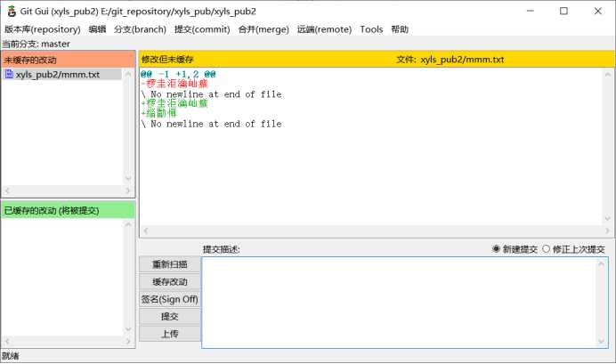Click up arrow of diff view vertical scrollbar
This screenshot has height=364, width=616.
click(x=608, y=74)
